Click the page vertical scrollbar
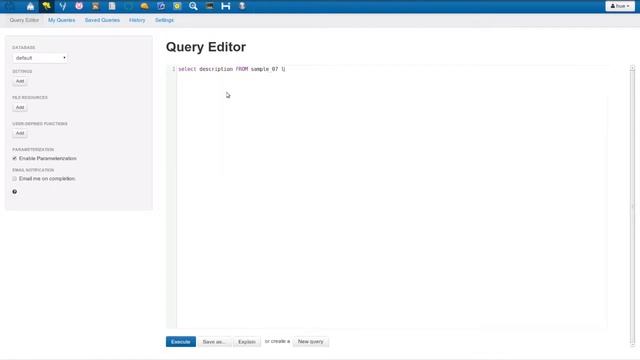This screenshot has width=640, height=360. click(632, 206)
